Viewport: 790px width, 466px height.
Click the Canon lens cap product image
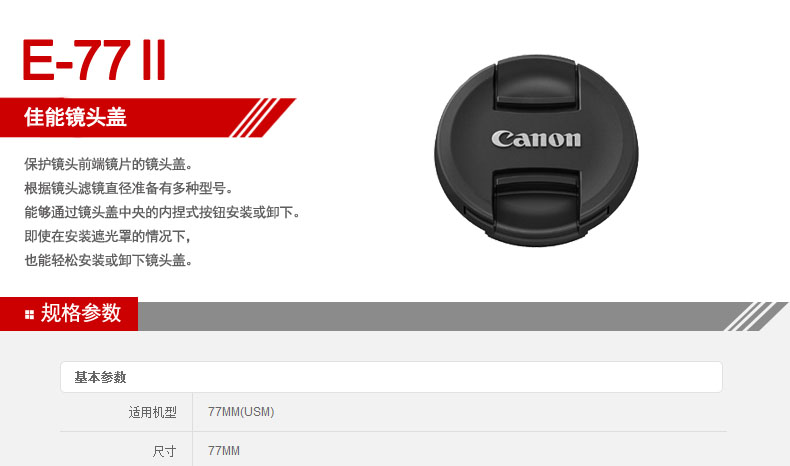tap(536, 150)
